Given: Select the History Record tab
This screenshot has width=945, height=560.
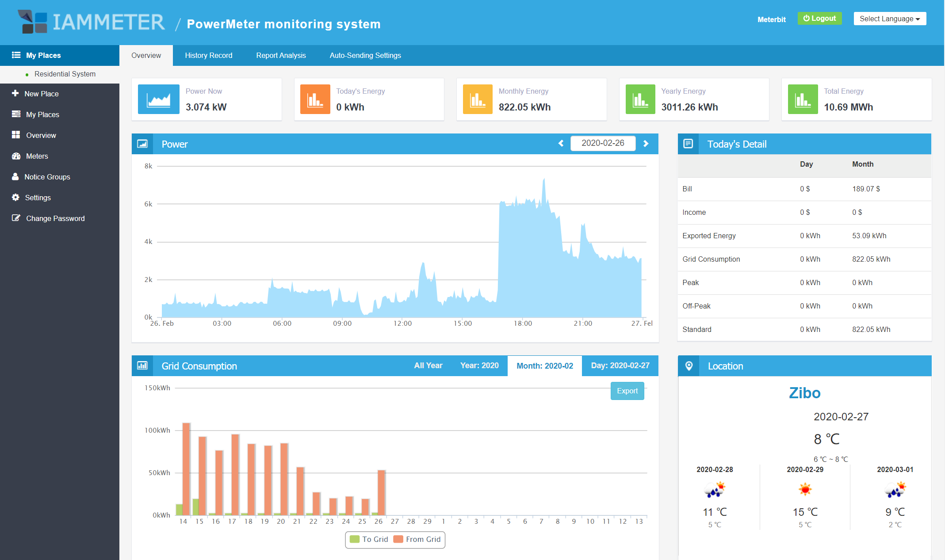Looking at the screenshot, I should [x=209, y=55].
